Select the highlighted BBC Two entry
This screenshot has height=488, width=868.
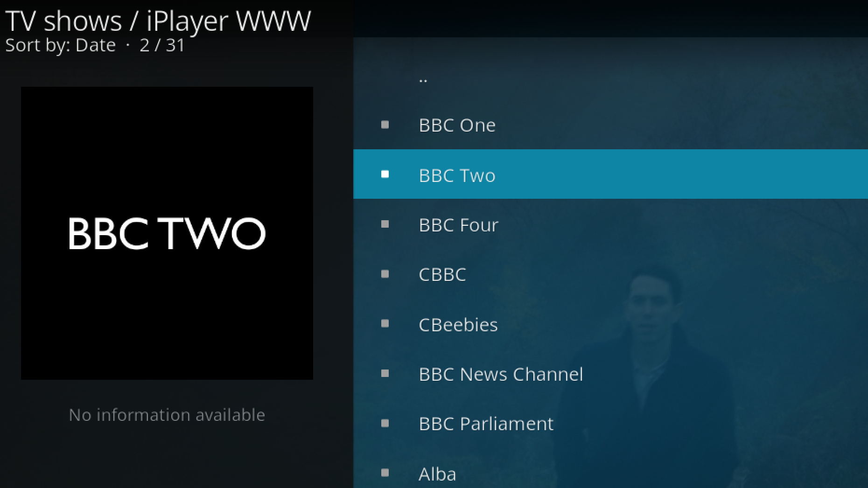tap(610, 174)
